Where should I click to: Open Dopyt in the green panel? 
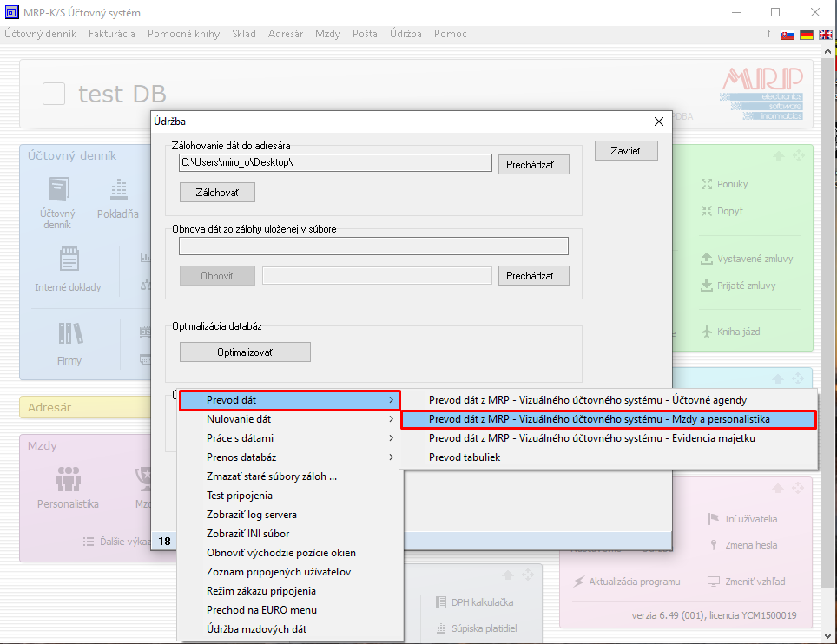(x=722, y=211)
